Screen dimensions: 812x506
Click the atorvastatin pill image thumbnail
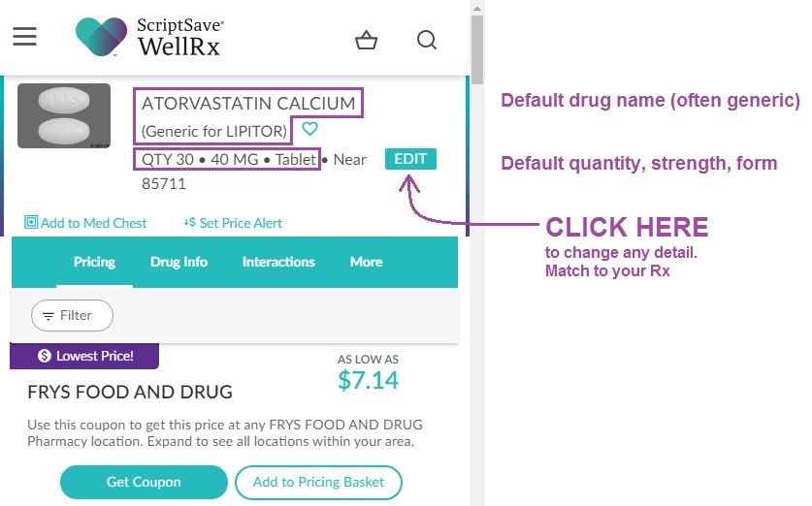click(64, 116)
